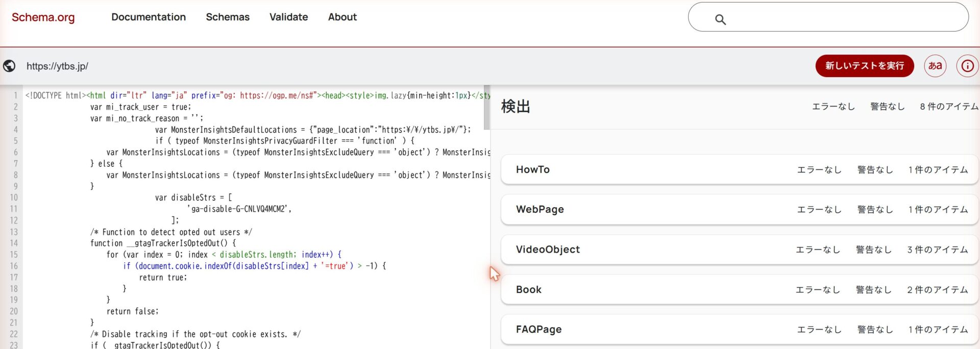Viewport: 980px width, 349px height.
Task: Expand the VideoObject result row
Action: 740,250
